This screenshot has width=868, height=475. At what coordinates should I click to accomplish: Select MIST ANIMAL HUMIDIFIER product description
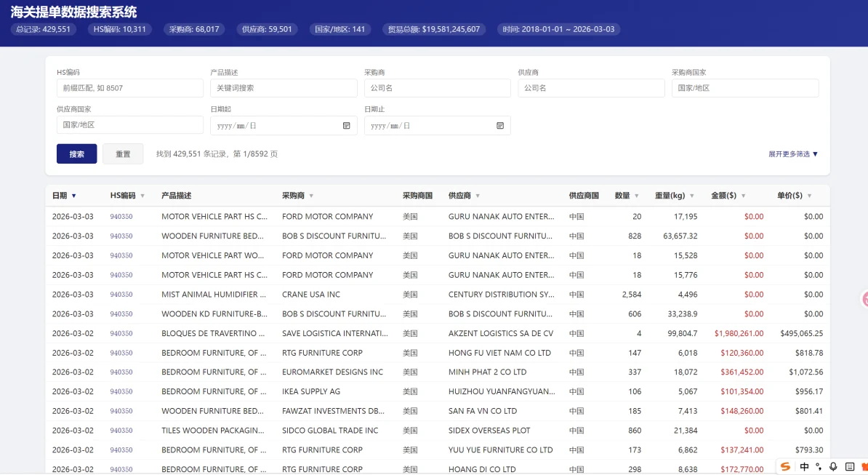click(x=214, y=295)
